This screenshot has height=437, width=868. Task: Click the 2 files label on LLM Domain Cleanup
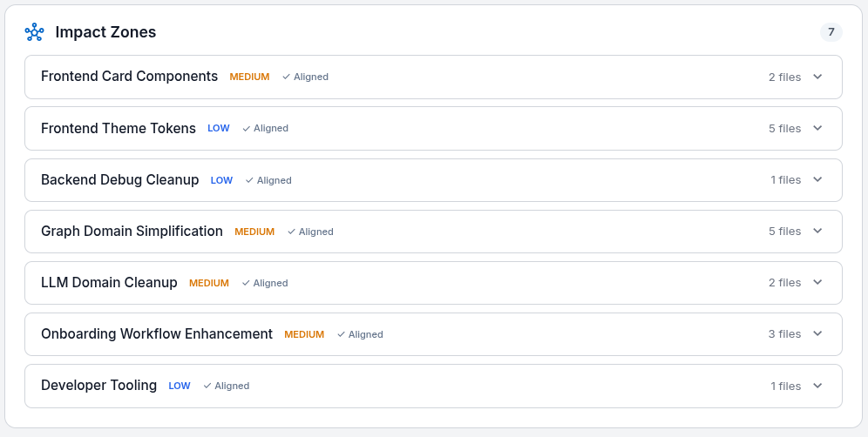784,283
